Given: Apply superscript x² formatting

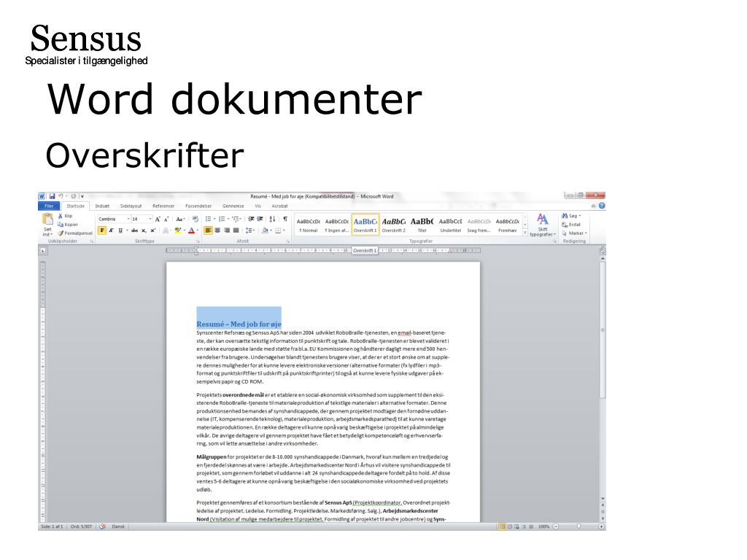Looking at the screenshot, I should click(153, 230).
